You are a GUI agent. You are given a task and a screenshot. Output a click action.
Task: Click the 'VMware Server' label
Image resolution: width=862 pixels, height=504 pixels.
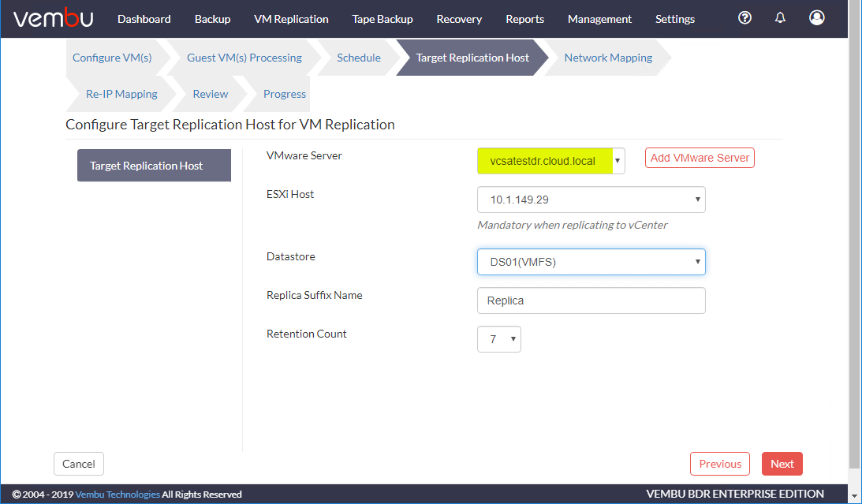pyautogui.click(x=304, y=155)
